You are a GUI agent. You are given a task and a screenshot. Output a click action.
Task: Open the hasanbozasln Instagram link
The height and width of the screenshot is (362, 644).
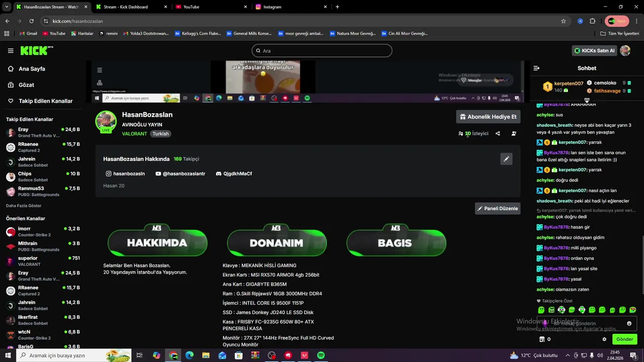[125, 173]
